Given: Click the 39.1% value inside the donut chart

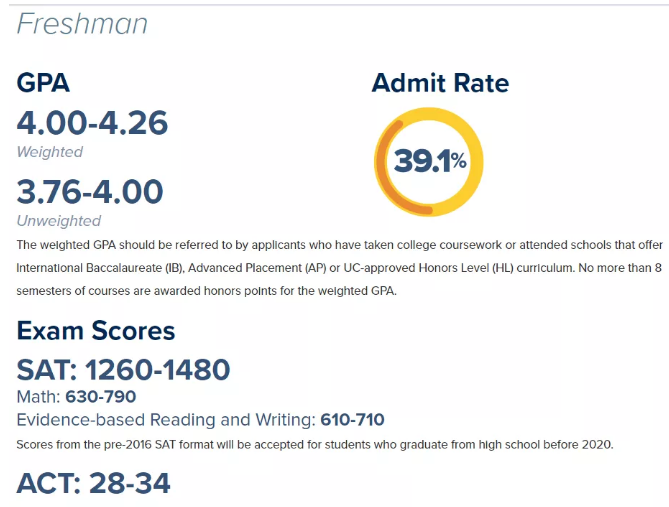Looking at the screenshot, I should 430,161.
